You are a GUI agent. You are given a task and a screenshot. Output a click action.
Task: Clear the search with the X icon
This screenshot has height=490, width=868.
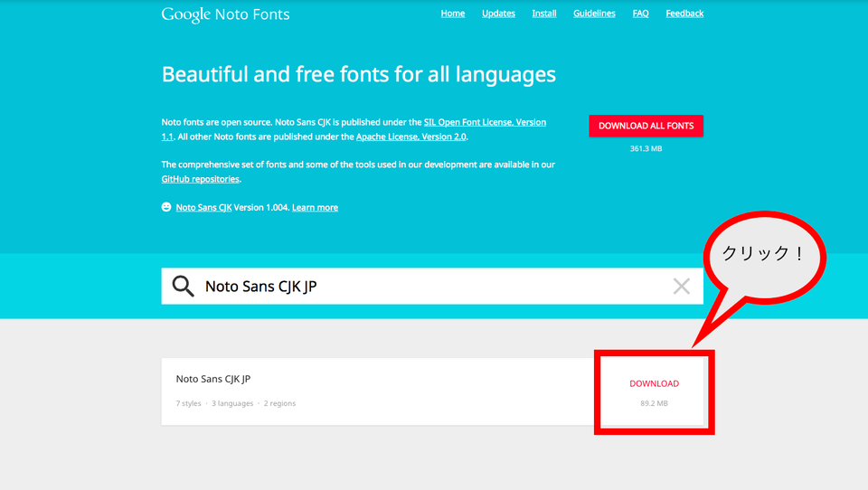pyautogui.click(x=681, y=287)
